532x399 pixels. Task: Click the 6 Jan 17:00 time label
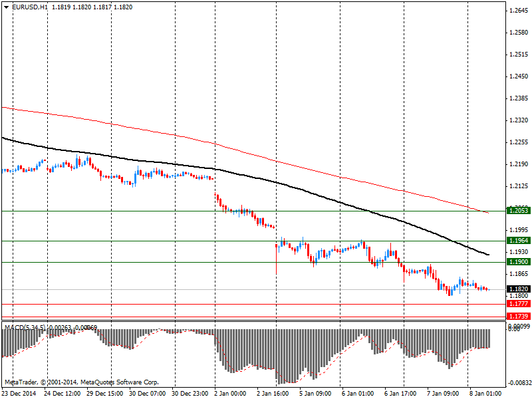tap(400, 393)
